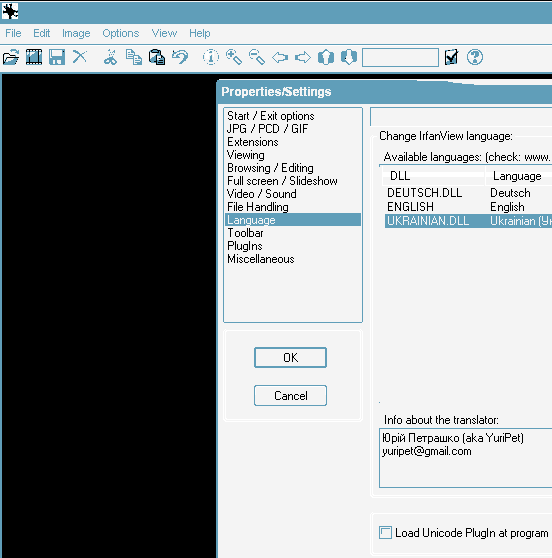Click the toolbar page number field

click(x=400, y=57)
